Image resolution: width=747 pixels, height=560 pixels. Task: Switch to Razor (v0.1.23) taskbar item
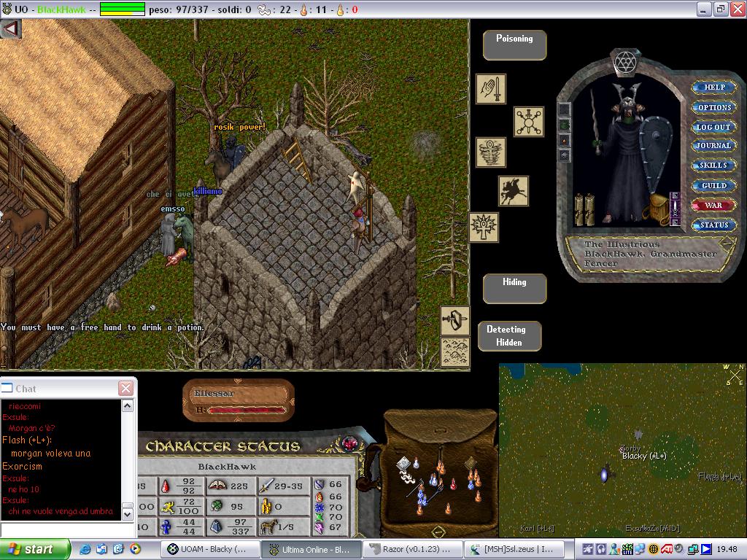[414, 549]
